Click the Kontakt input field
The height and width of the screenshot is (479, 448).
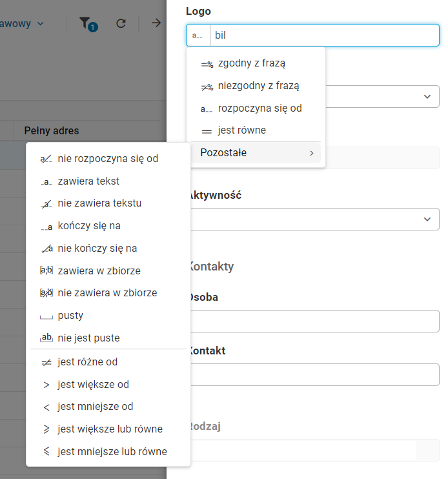(x=314, y=374)
